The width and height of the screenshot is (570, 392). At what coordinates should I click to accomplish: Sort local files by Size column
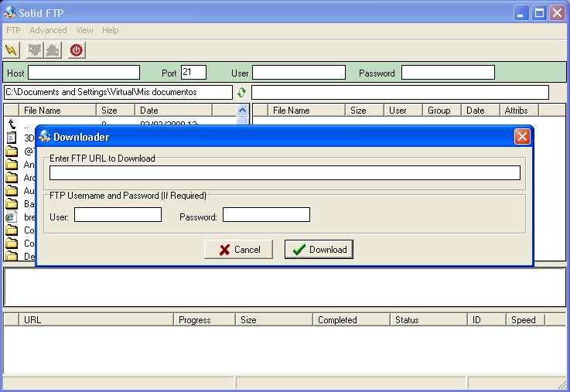pos(115,110)
